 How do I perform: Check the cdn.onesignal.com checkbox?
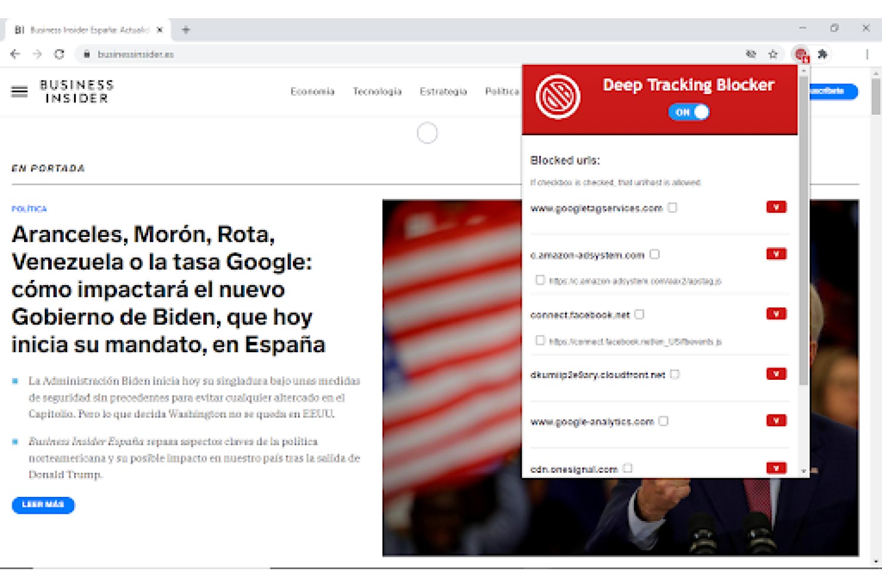coord(628,468)
